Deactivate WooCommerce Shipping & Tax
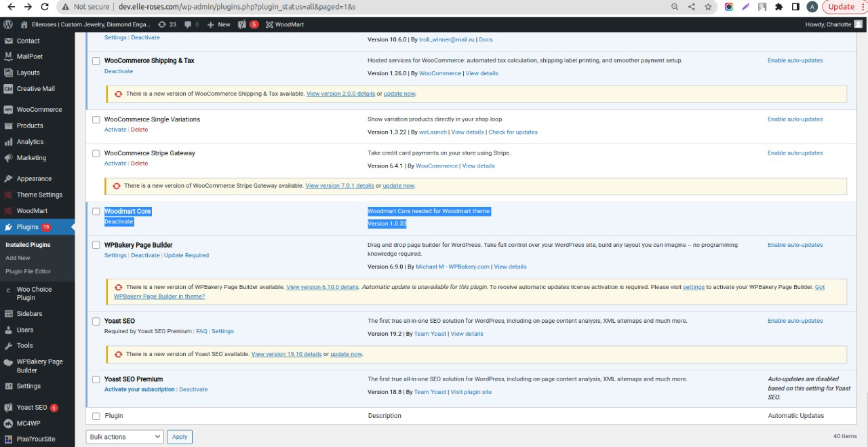The image size is (868, 447). [119, 71]
